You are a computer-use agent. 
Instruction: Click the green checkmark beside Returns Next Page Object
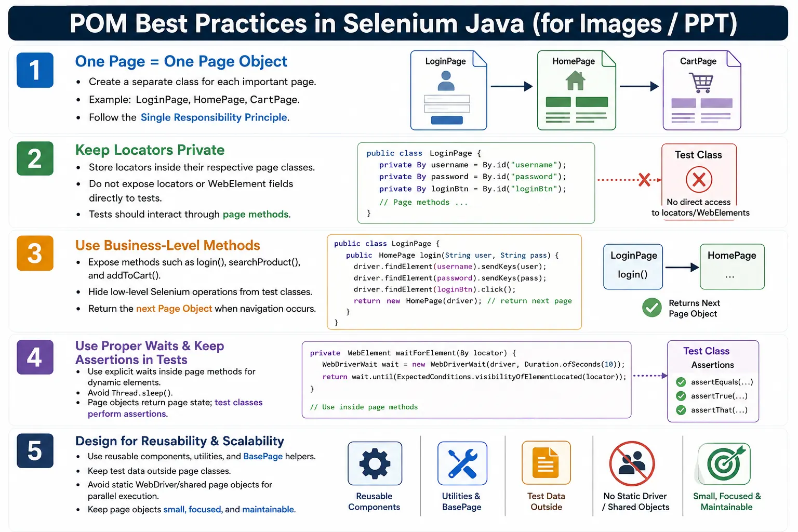(651, 308)
